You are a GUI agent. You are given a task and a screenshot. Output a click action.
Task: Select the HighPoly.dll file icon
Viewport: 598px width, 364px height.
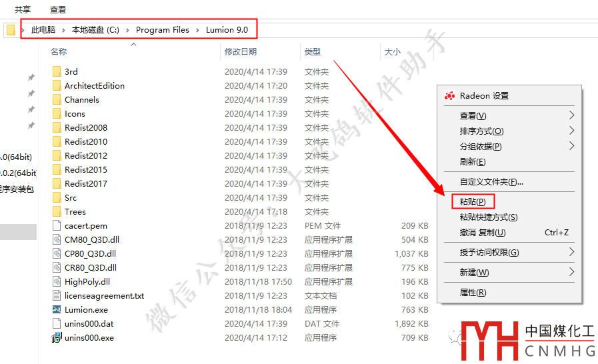pos(57,282)
